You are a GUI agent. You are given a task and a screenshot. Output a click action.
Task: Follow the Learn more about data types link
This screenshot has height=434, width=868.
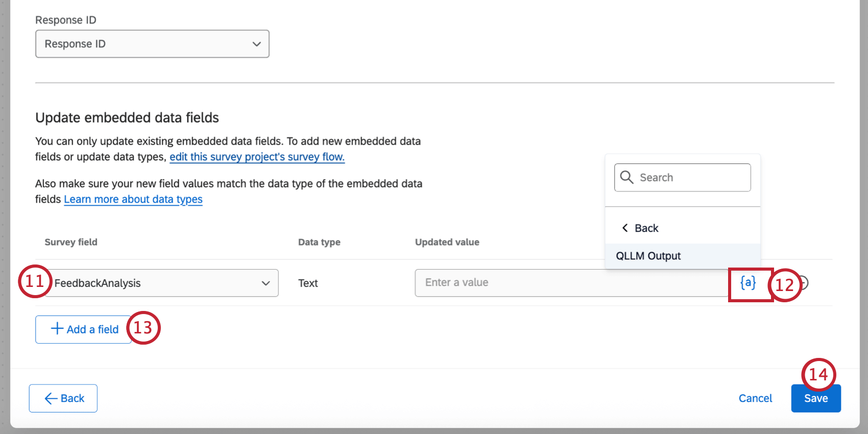pyautogui.click(x=133, y=199)
